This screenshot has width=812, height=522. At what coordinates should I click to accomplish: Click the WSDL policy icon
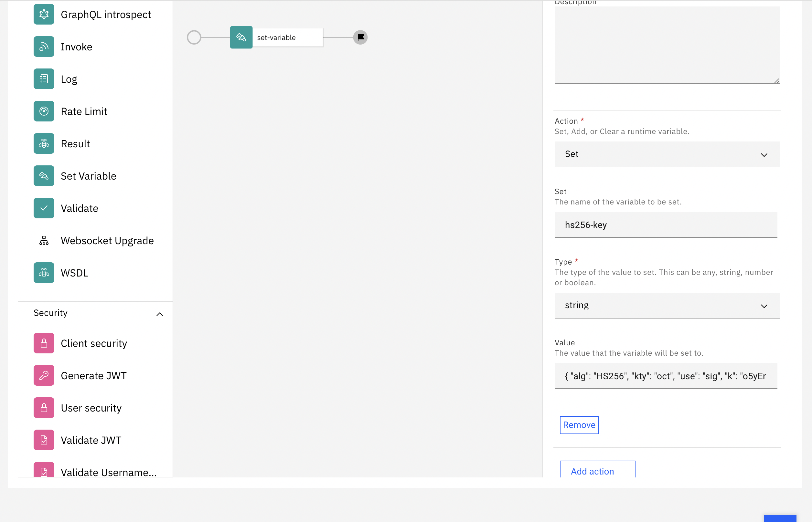(x=44, y=273)
